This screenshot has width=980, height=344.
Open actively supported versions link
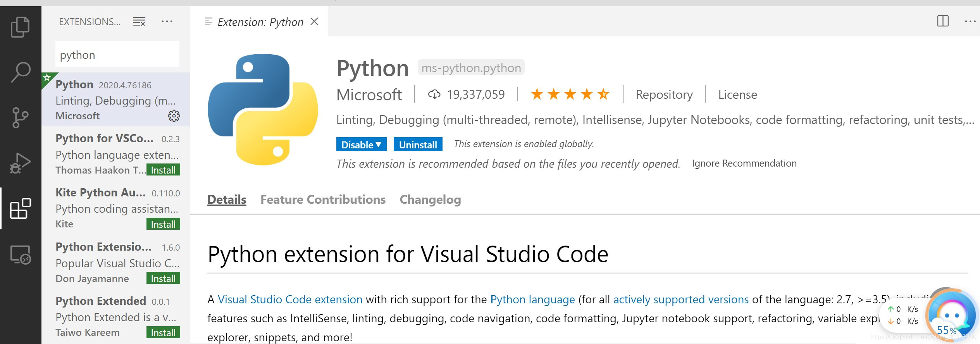click(681, 299)
